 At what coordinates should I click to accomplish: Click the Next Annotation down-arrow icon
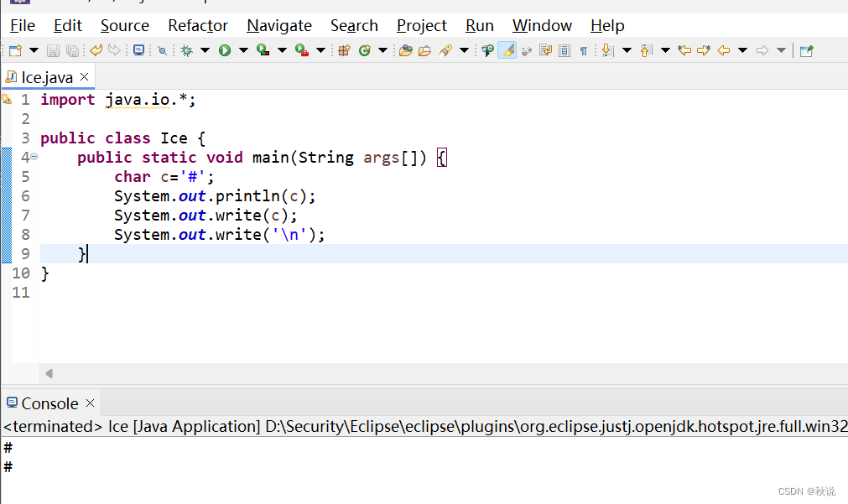(x=607, y=50)
